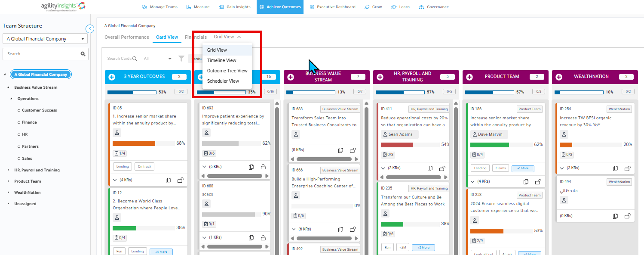Switch to Overall Performance tab
This screenshot has width=644, height=255.
tap(127, 37)
